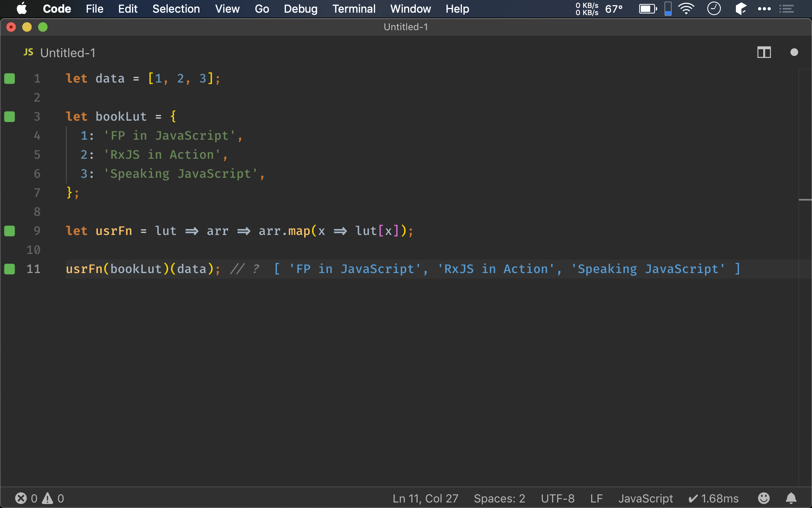Open the File menu
This screenshot has width=812, height=508.
tap(94, 9)
